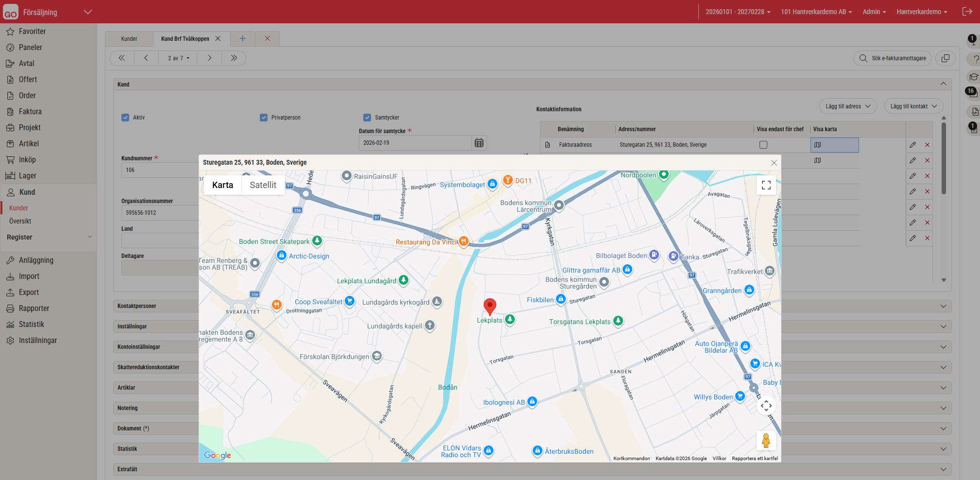Open the Rapporter printer icon

pos(10,309)
